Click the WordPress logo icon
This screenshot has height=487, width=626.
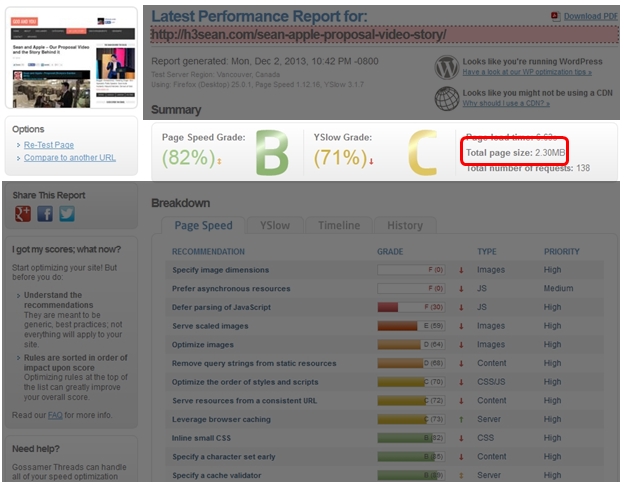pyautogui.click(x=446, y=67)
